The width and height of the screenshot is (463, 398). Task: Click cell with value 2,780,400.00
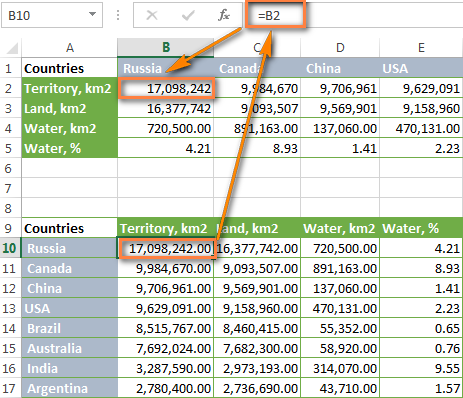click(x=166, y=388)
